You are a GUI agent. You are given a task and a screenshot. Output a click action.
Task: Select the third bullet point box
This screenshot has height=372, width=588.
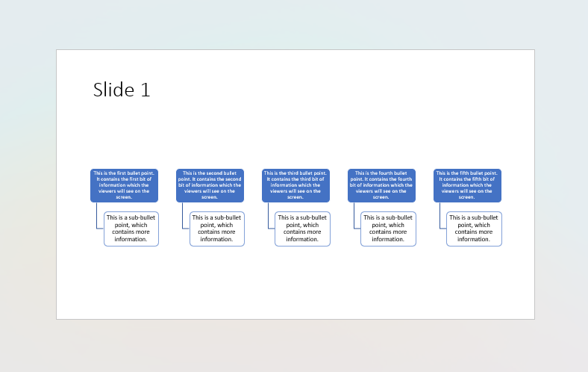point(296,185)
